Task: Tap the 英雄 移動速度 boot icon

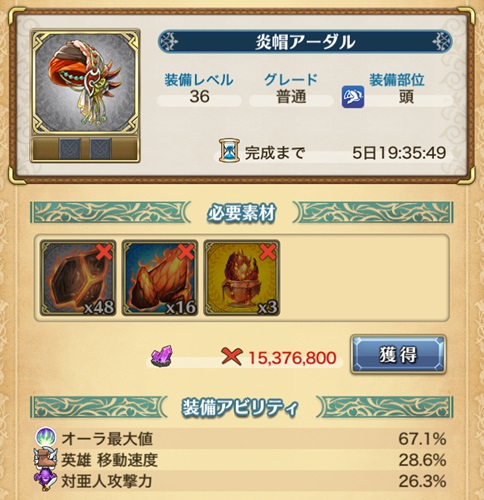Action: point(46,459)
